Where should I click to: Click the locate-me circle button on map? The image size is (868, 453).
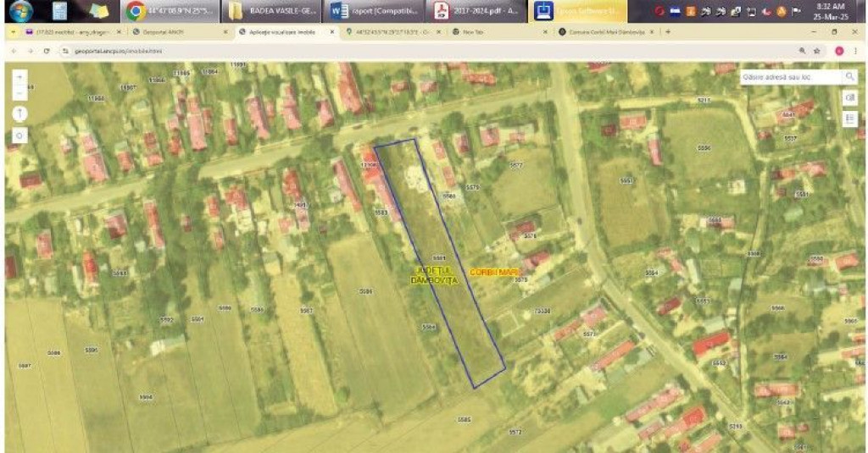point(19,135)
